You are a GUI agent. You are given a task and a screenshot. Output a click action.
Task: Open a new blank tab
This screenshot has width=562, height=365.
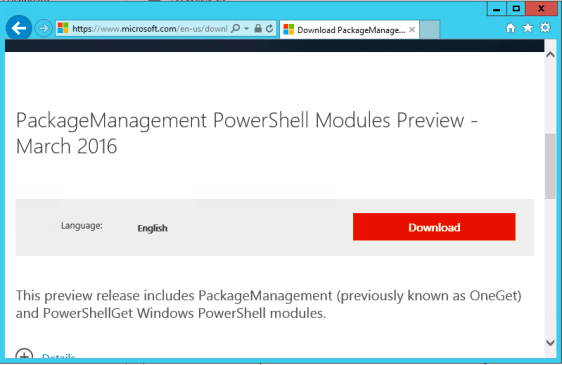[429, 30]
